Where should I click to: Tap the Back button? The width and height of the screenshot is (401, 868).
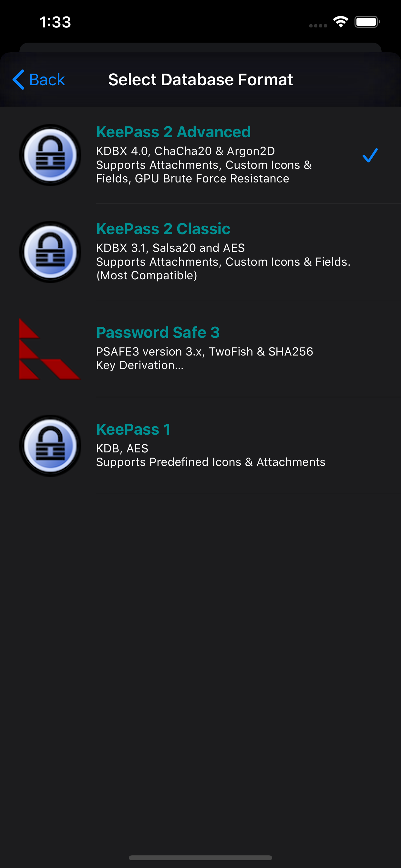tap(38, 79)
